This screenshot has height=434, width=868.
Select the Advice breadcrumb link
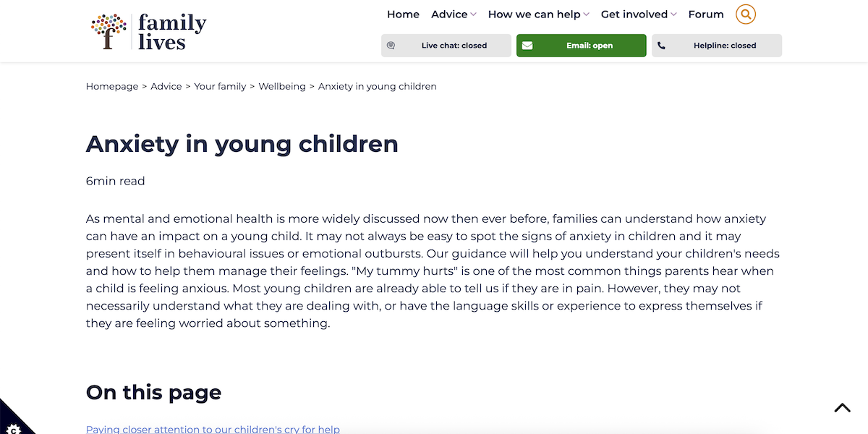[166, 86]
